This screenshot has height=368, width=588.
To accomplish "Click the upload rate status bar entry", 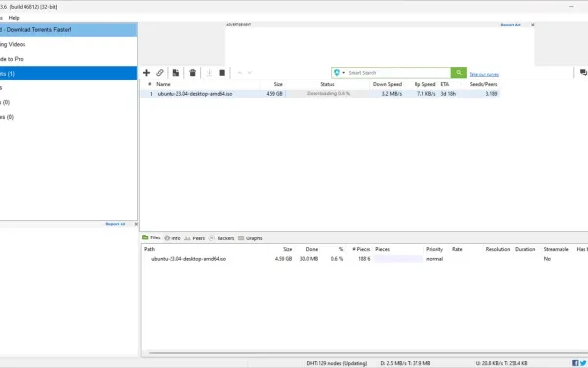I will (x=502, y=363).
